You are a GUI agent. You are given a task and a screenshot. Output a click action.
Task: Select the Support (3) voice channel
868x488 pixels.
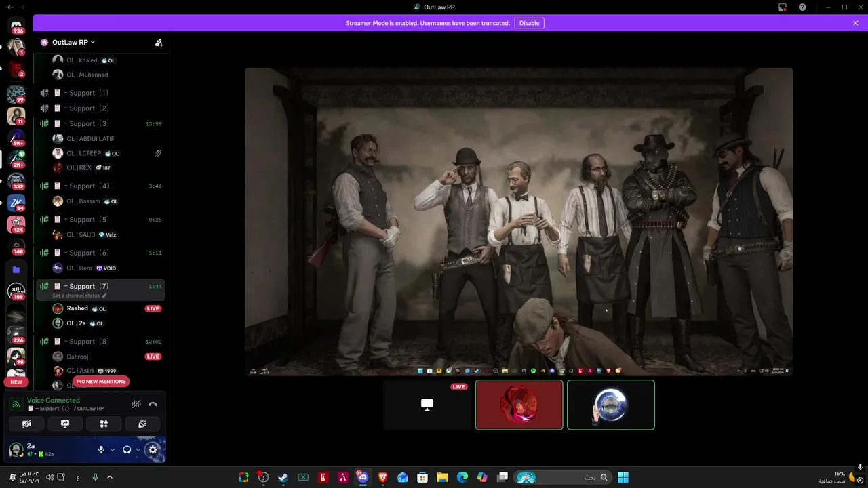click(101, 124)
